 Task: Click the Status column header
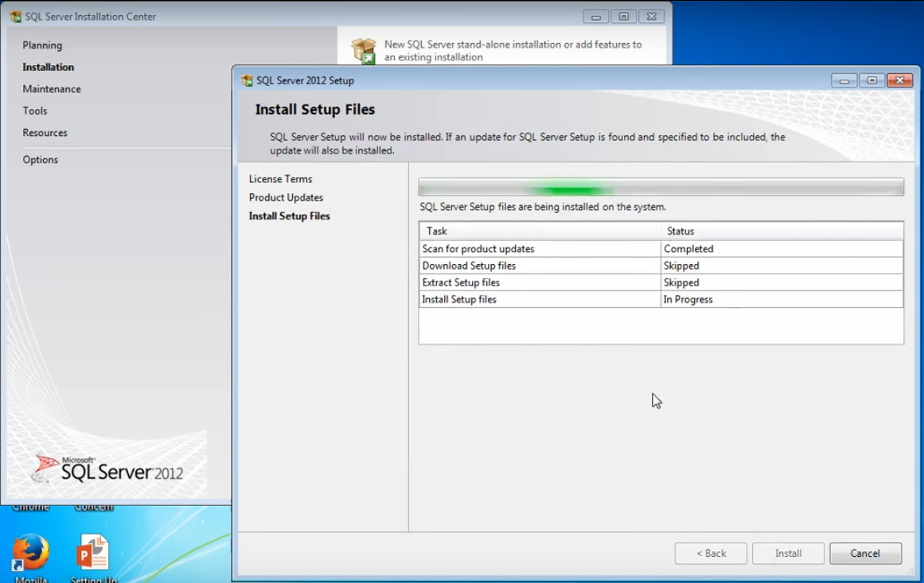(782, 231)
